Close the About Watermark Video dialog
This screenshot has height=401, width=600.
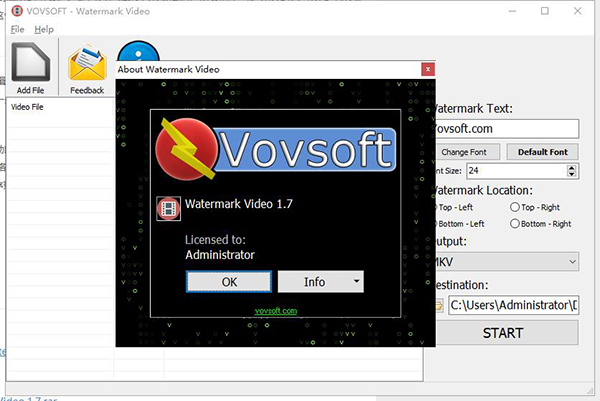point(428,69)
